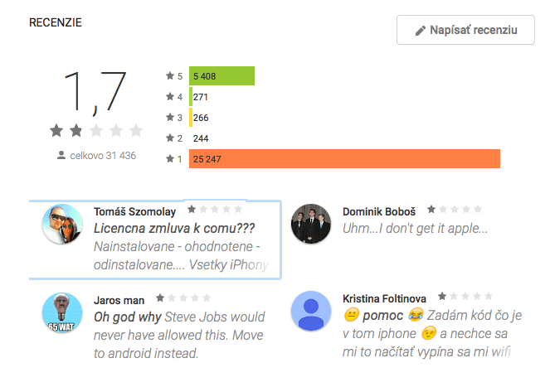Select the orange 25 247 one-star bar

click(x=344, y=158)
